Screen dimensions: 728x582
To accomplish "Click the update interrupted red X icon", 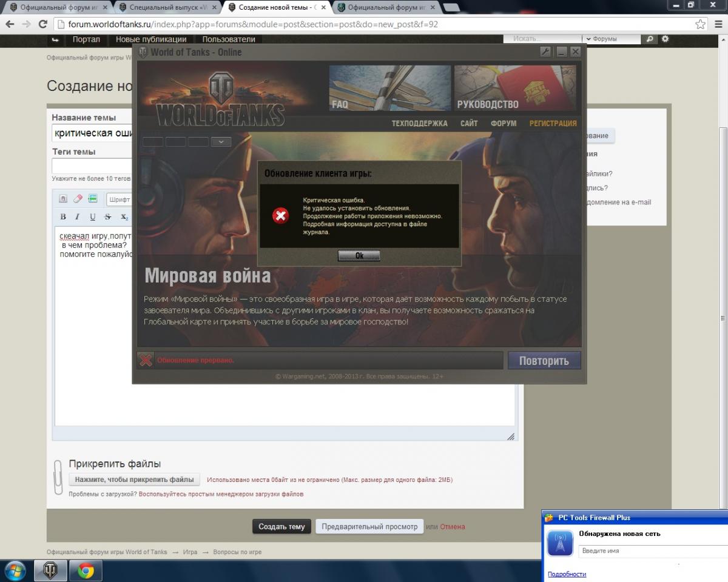I will 146,360.
